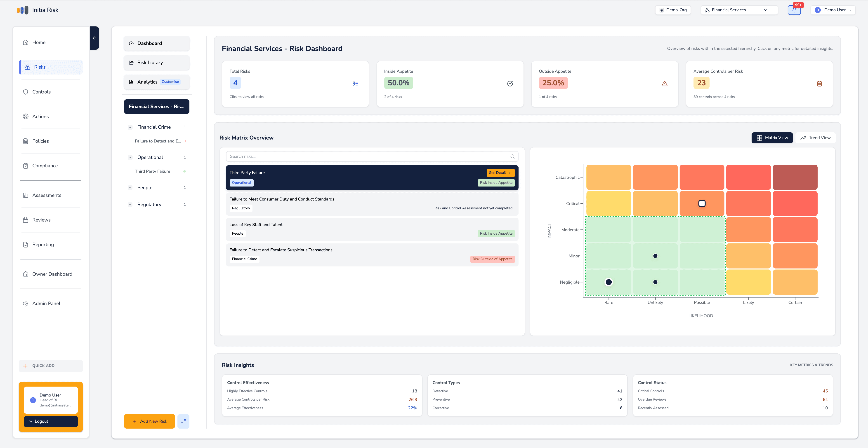Click the Initia Risk logo icon

[23, 10]
